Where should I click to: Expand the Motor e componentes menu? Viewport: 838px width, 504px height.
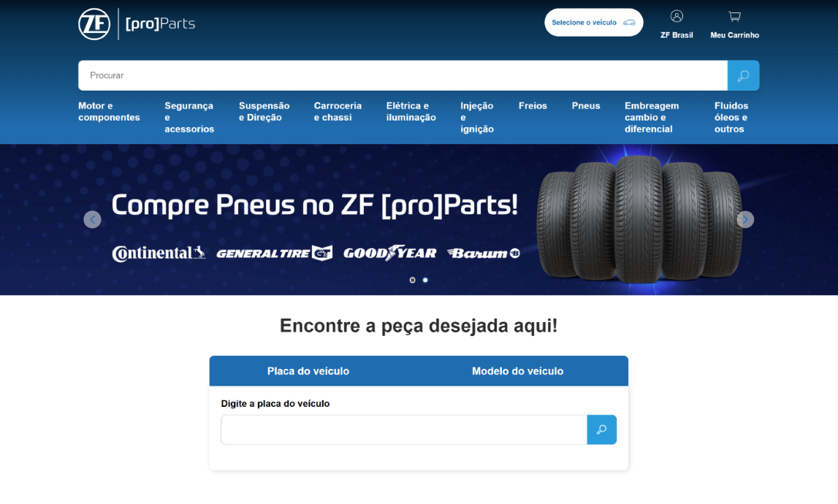pyautogui.click(x=109, y=112)
